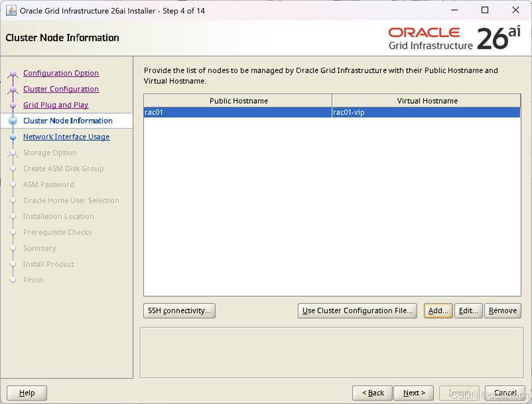Click the Summary step label

pyautogui.click(x=39, y=249)
